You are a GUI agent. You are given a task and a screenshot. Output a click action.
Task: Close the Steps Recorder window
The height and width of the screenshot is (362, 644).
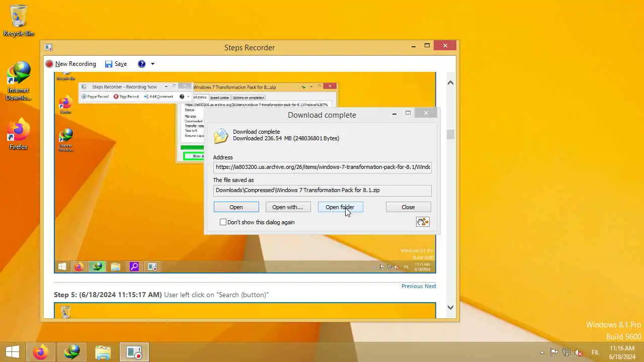pyautogui.click(x=445, y=46)
